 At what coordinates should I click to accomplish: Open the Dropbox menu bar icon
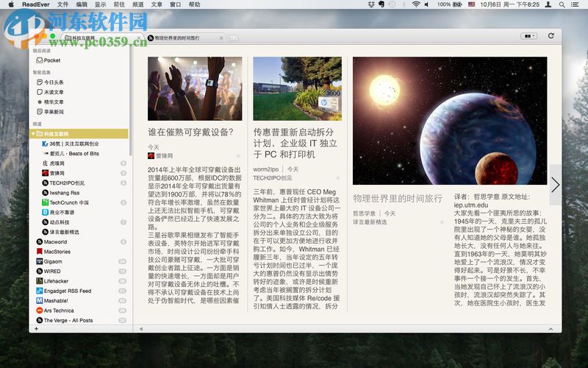click(x=371, y=4)
